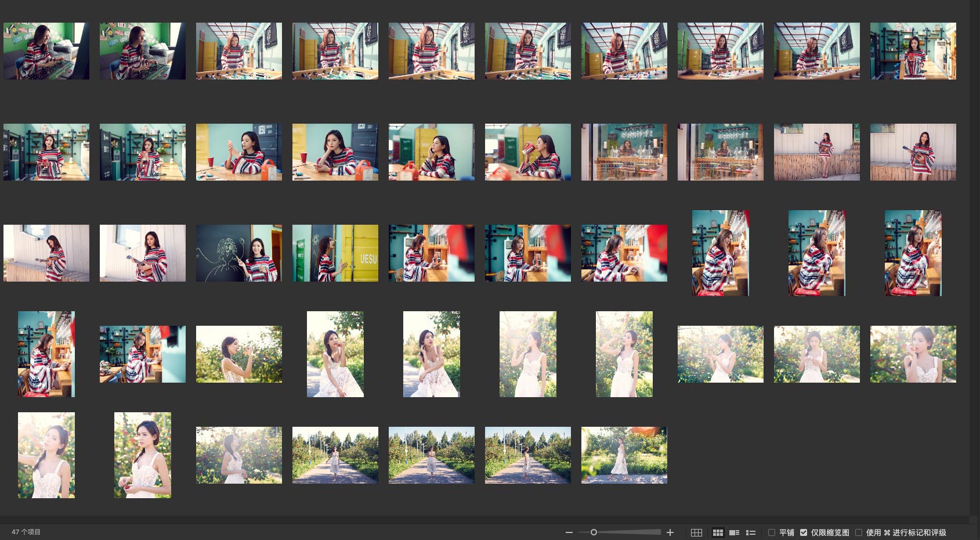Select the last photo in the bottom row
Screen dimensions: 980x540
click(624, 455)
